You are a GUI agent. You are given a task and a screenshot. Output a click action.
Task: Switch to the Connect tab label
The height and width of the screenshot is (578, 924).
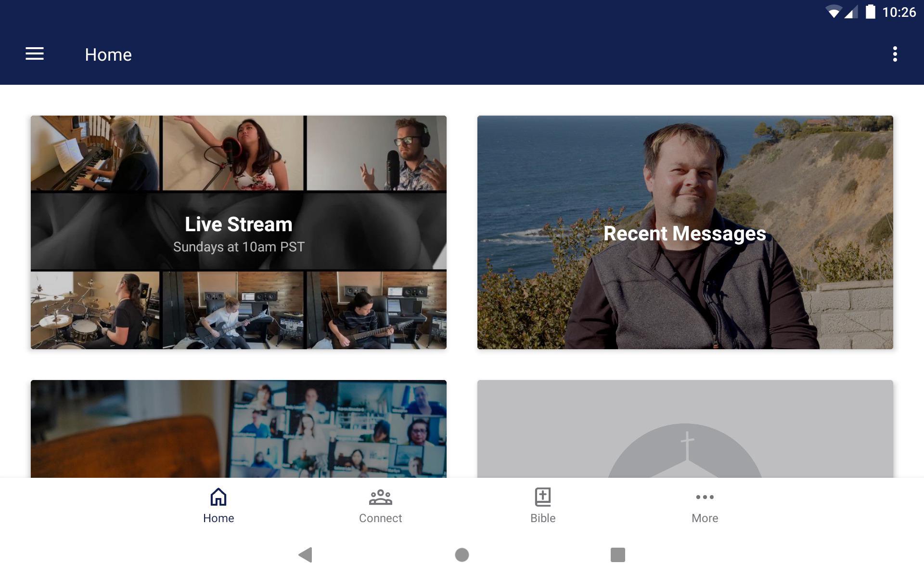[380, 518]
